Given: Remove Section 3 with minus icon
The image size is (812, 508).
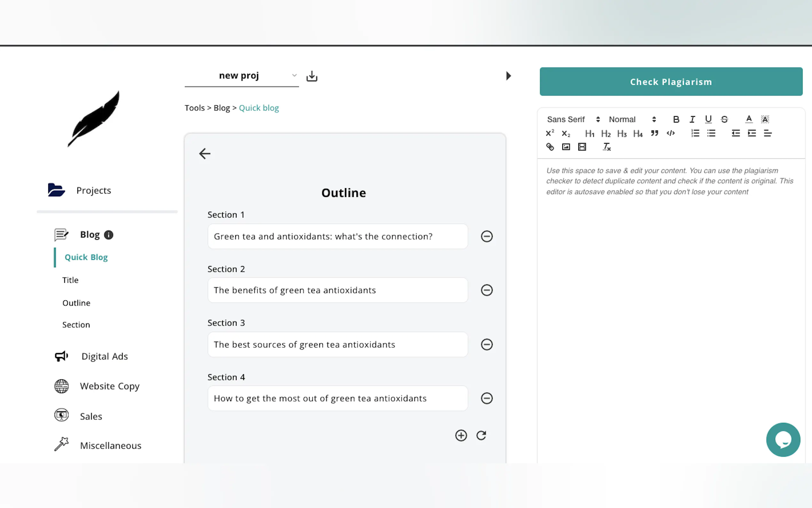Looking at the screenshot, I should tap(486, 345).
